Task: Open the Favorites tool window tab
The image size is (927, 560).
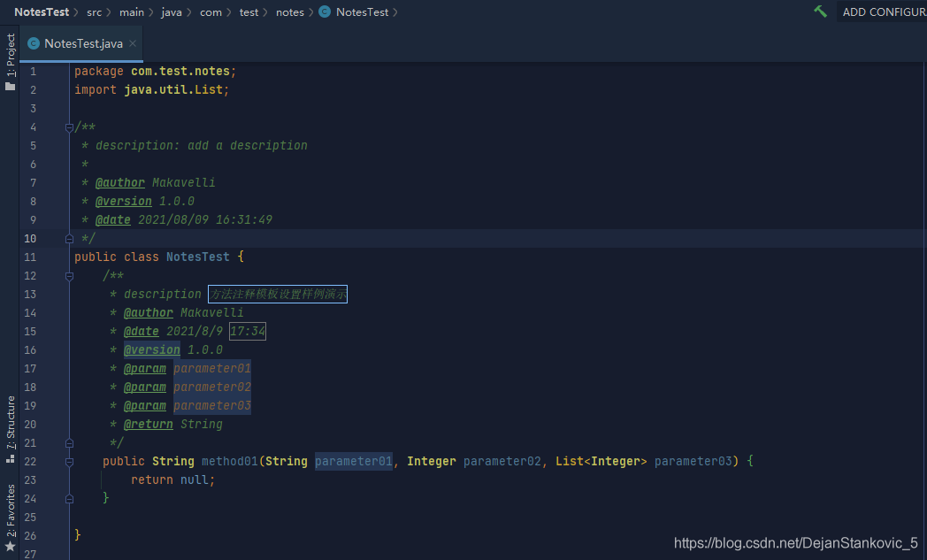Action: (x=11, y=510)
